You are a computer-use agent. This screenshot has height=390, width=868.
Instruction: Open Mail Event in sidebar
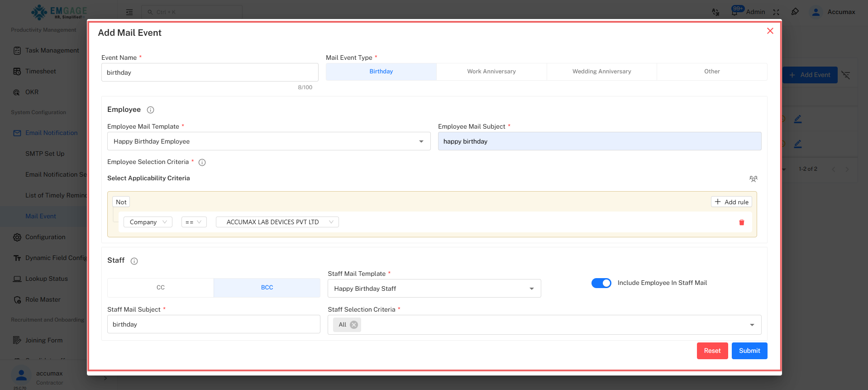(x=41, y=217)
